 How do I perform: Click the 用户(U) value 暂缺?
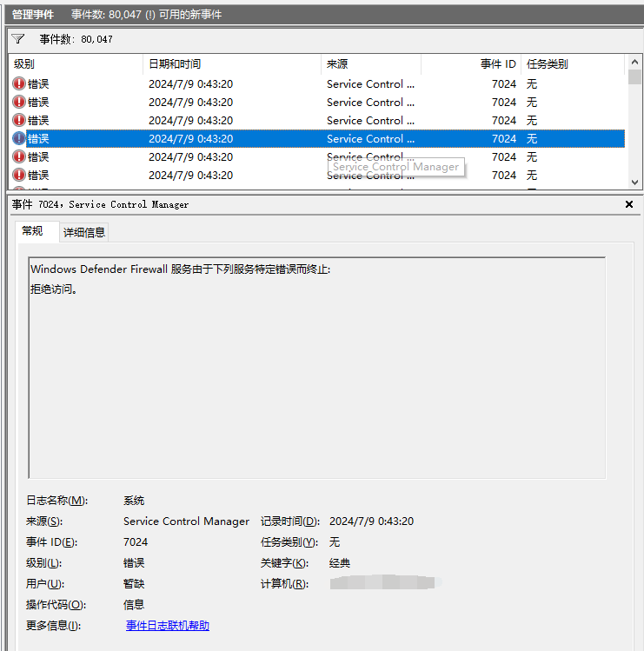pyautogui.click(x=134, y=584)
